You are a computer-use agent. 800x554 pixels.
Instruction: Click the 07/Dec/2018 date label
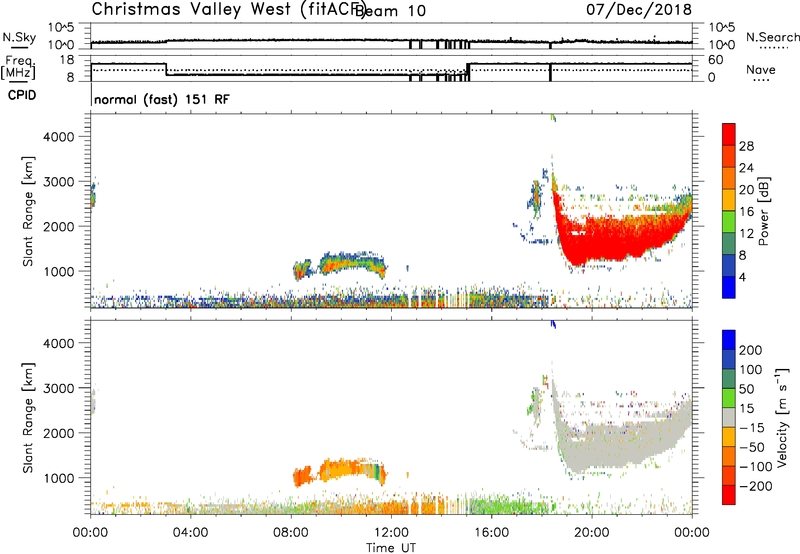coord(639,9)
